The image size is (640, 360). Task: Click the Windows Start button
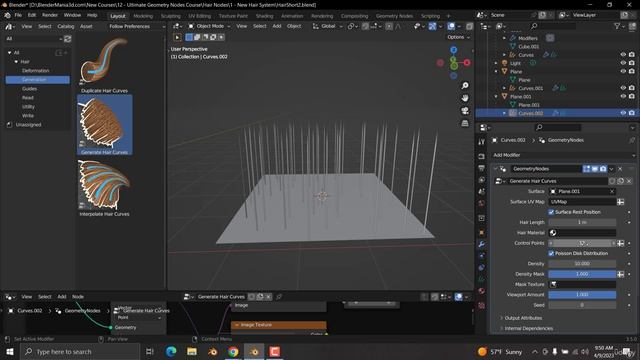[x=9, y=351]
